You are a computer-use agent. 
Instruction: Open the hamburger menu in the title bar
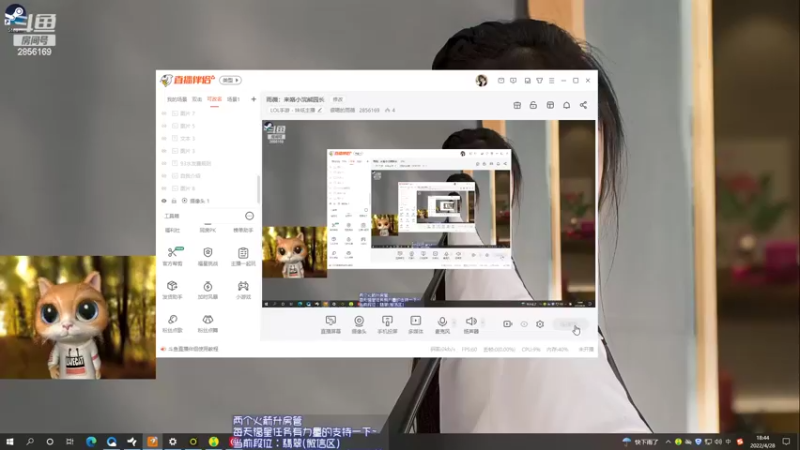(x=552, y=81)
